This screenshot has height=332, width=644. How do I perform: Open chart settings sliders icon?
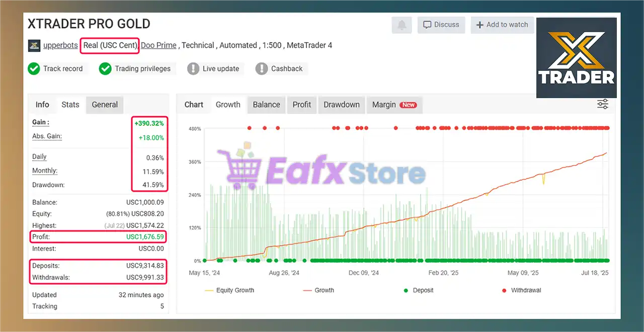[x=603, y=104]
